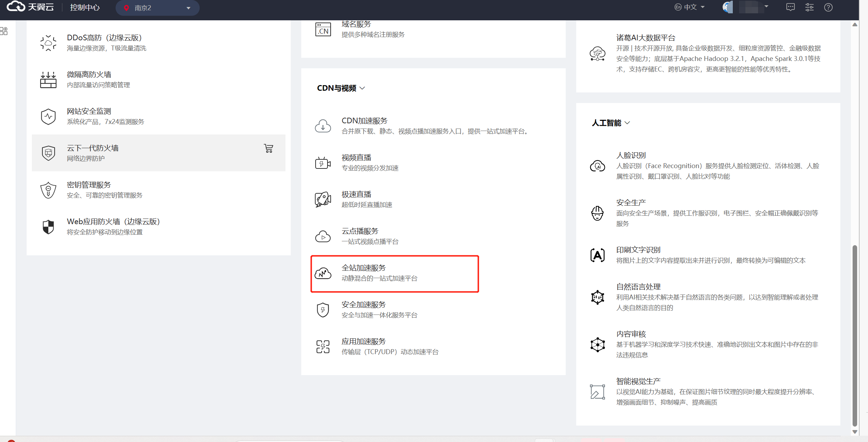The width and height of the screenshot is (868, 442).
Task: Click the 全站加速服务 cloud icon
Action: coord(323,273)
